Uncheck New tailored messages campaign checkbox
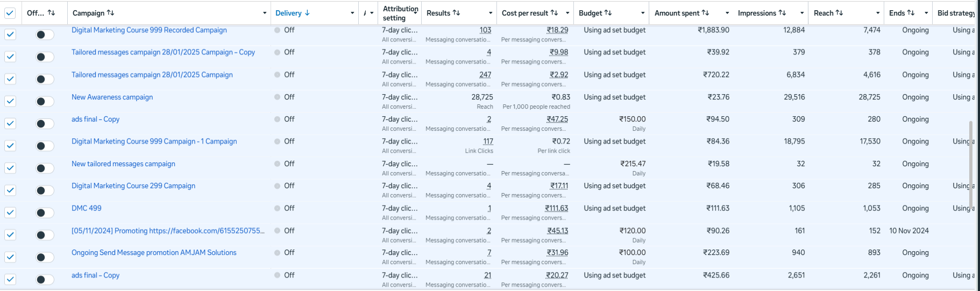This screenshot has width=980, height=291. tap(10, 168)
